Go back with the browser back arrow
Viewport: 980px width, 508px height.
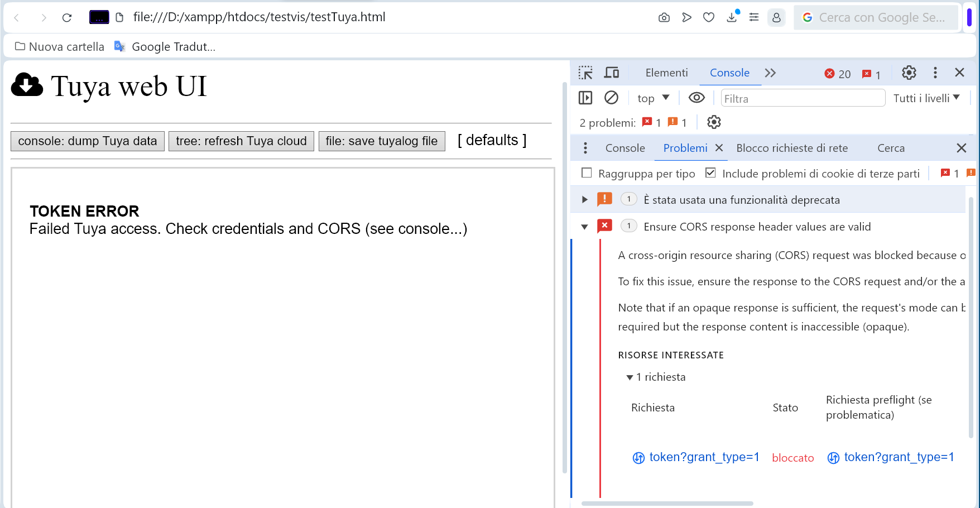[17, 18]
